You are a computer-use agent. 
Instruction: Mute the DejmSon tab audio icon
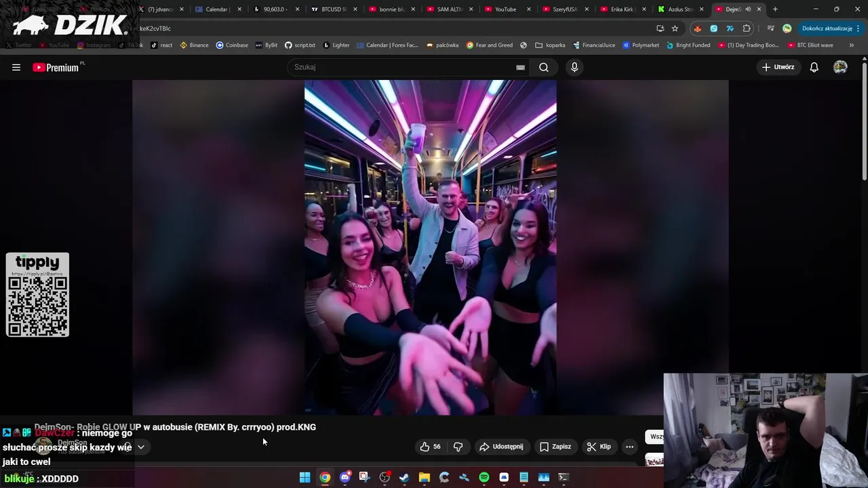[748, 9]
